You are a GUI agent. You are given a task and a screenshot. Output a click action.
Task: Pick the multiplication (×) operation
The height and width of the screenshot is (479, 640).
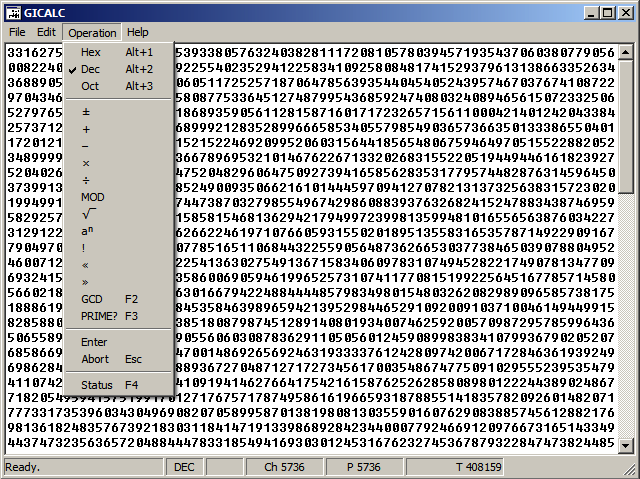point(86,163)
